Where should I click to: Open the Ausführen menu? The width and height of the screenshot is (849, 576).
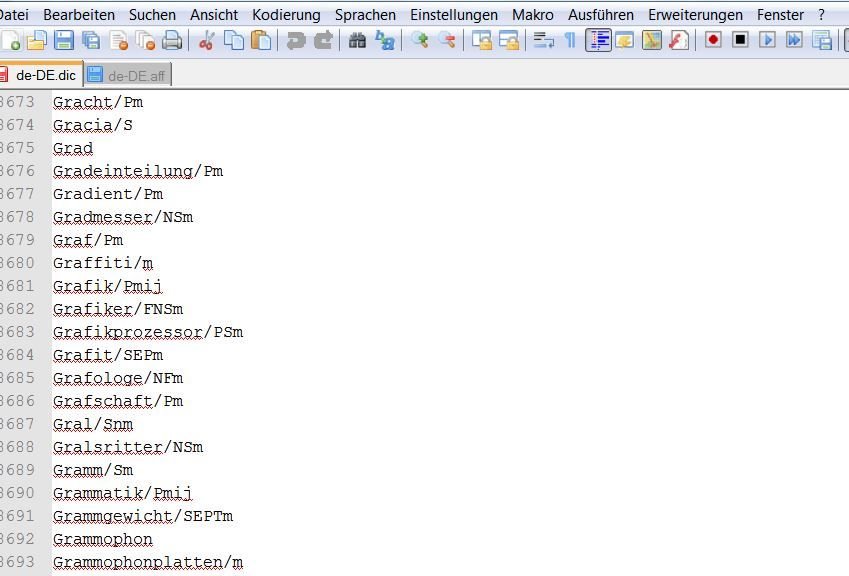(601, 15)
